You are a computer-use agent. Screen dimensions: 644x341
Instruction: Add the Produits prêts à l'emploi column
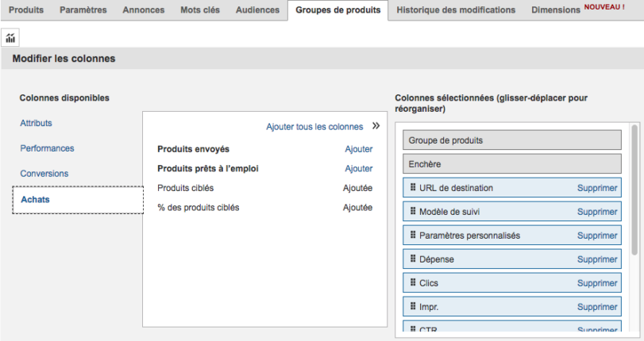pos(358,168)
